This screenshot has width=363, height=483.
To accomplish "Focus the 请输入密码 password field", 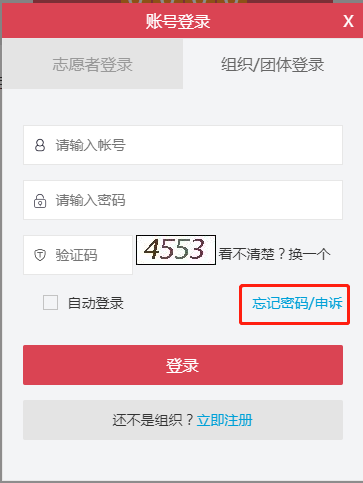I will (x=183, y=200).
